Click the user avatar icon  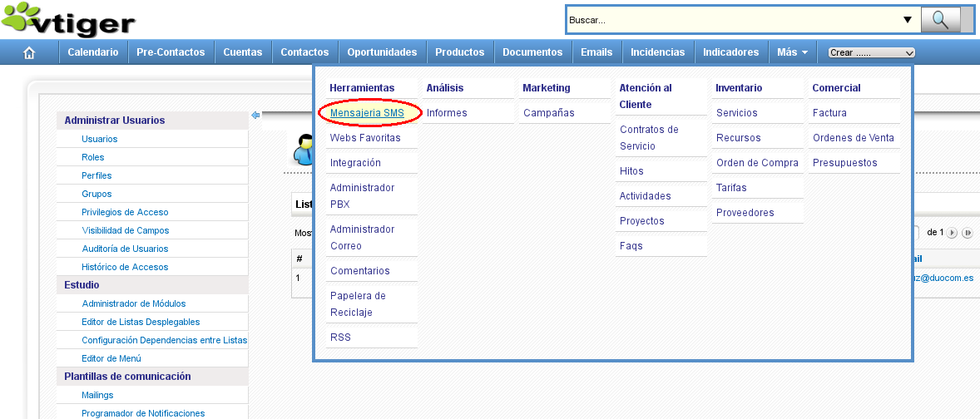click(x=304, y=151)
